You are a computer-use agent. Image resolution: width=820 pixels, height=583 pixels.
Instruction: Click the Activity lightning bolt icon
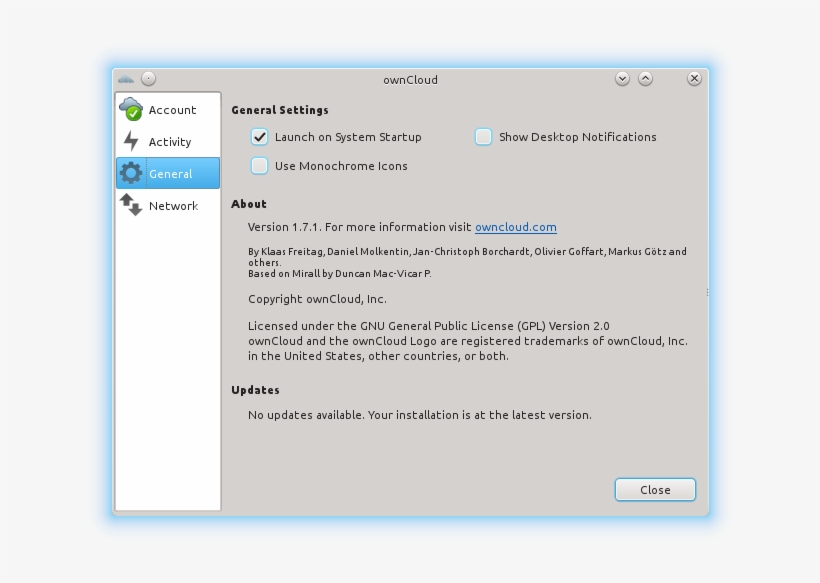coord(131,141)
